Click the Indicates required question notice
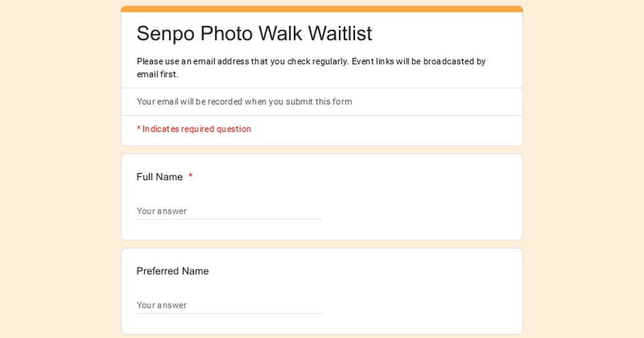Screen dimensions: 644x338 (x=193, y=129)
